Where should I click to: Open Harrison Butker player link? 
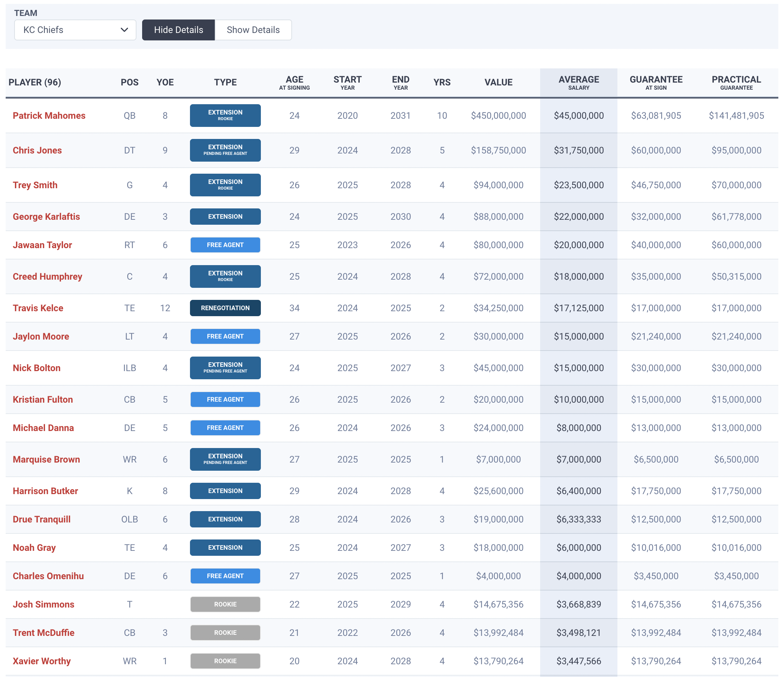click(x=45, y=491)
